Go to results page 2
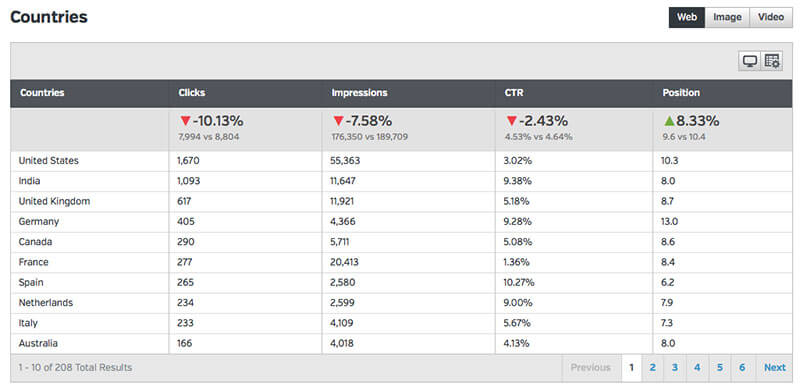 tap(653, 368)
